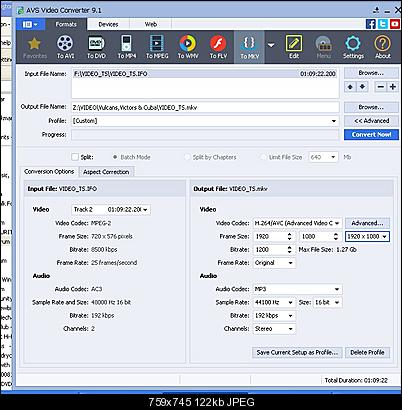Open the About help icon
This screenshot has height=410, width=402.
click(382, 48)
